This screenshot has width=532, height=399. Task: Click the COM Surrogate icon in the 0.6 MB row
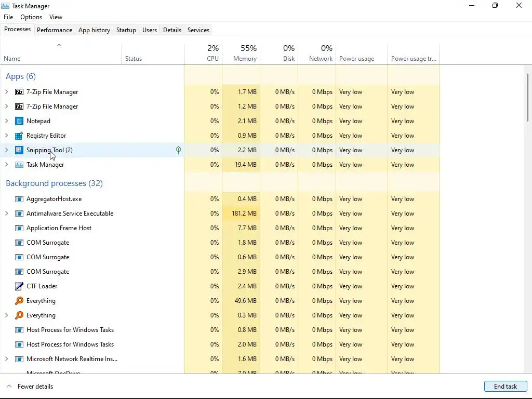click(x=19, y=257)
